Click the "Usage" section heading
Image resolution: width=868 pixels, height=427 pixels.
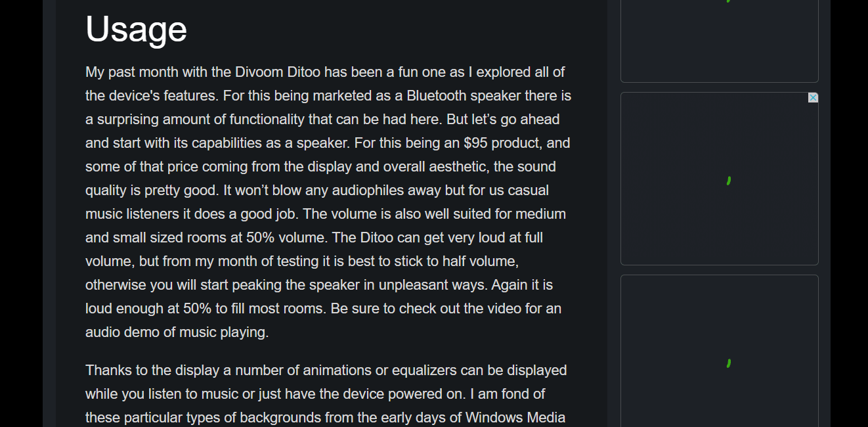(x=136, y=30)
